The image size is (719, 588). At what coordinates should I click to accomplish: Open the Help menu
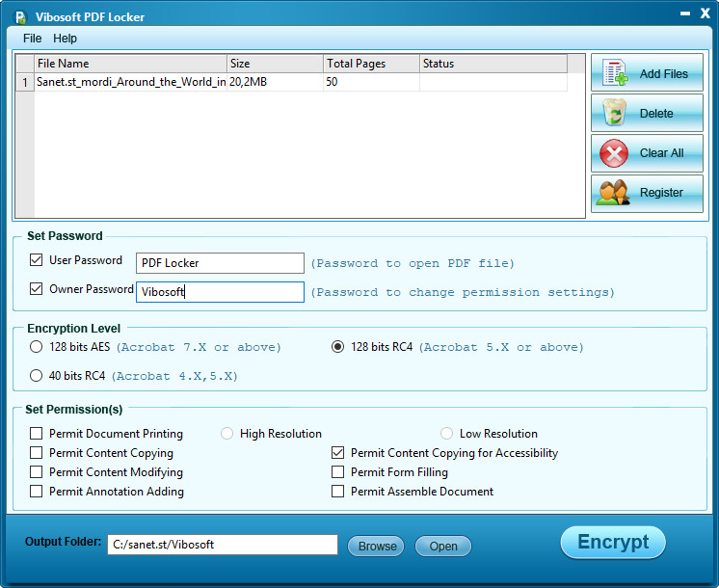pos(65,39)
